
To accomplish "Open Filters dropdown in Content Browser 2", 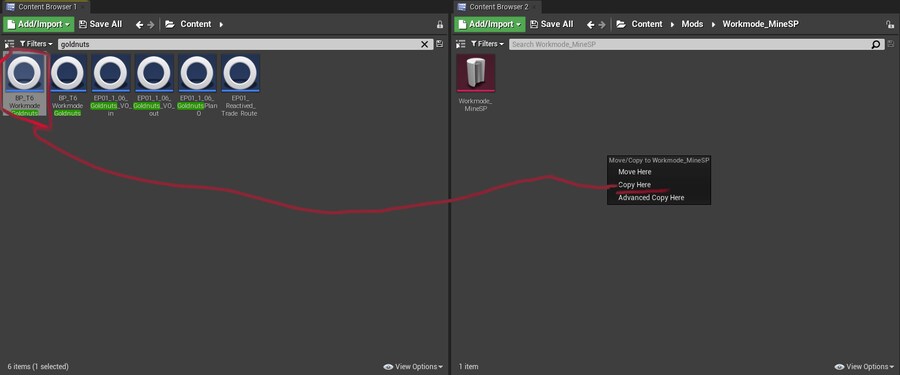I will (487, 44).
